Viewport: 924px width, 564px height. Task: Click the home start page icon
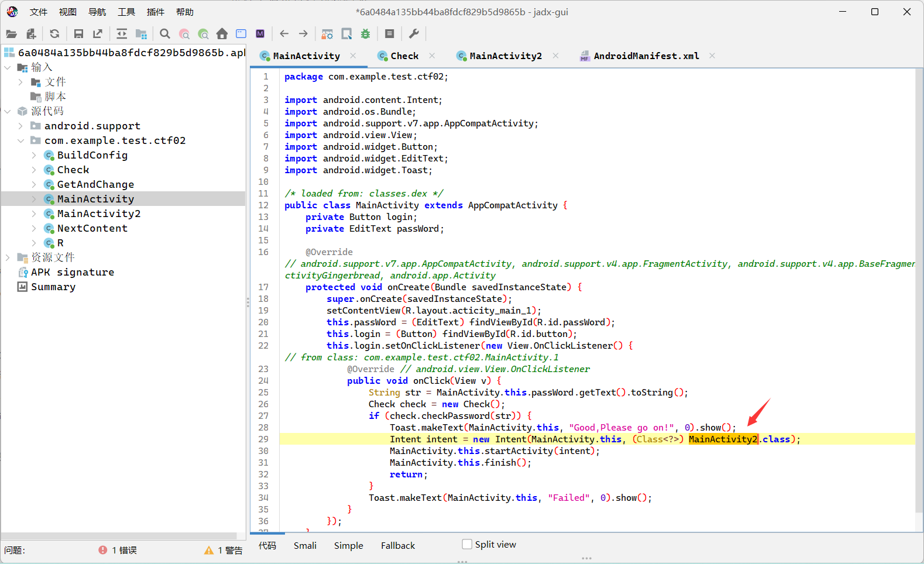[222, 34]
